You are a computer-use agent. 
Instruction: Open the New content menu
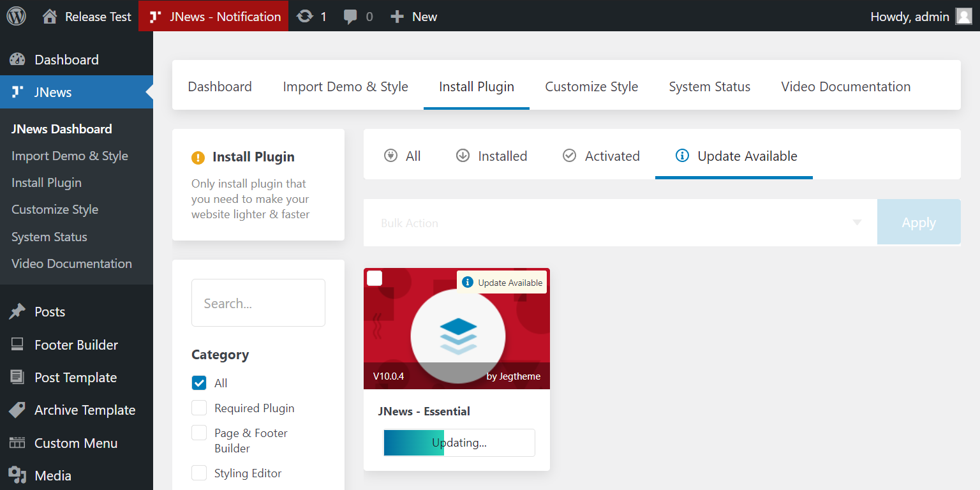coord(413,17)
